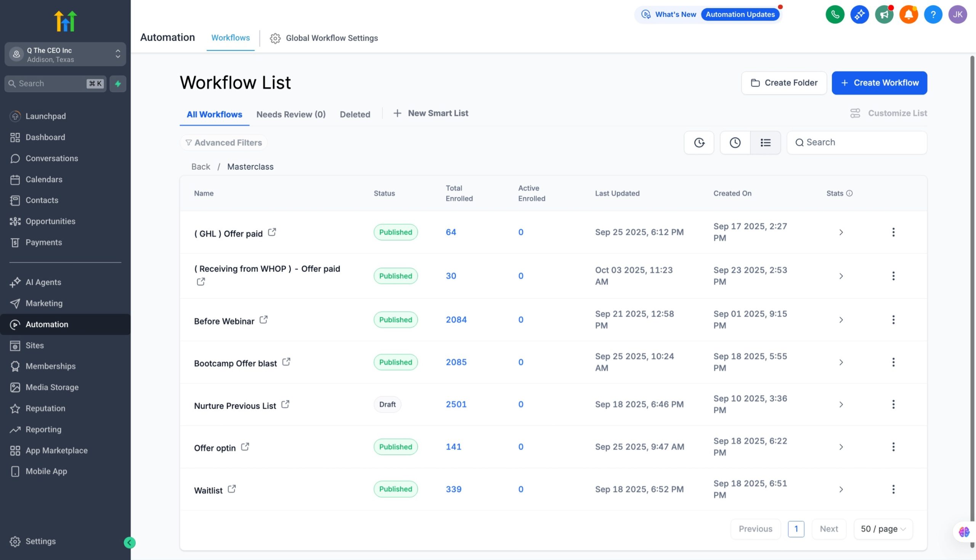Click the Create Workflow button
The width and height of the screenshot is (976, 560).
click(879, 83)
